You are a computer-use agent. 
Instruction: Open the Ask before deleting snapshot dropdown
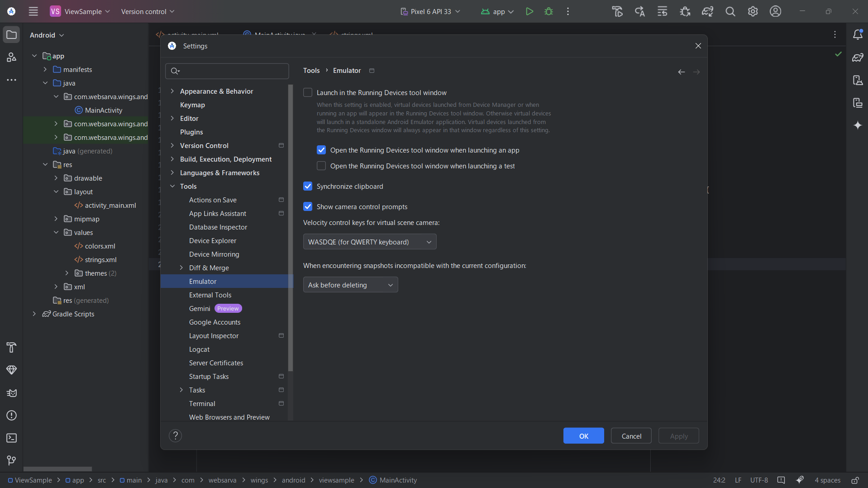pyautogui.click(x=350, y=285)
